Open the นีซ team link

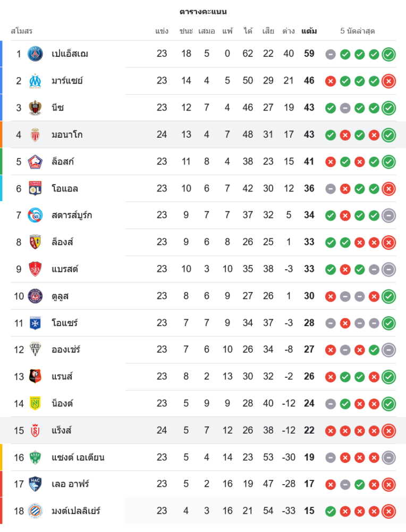click(x=58, y=107)
